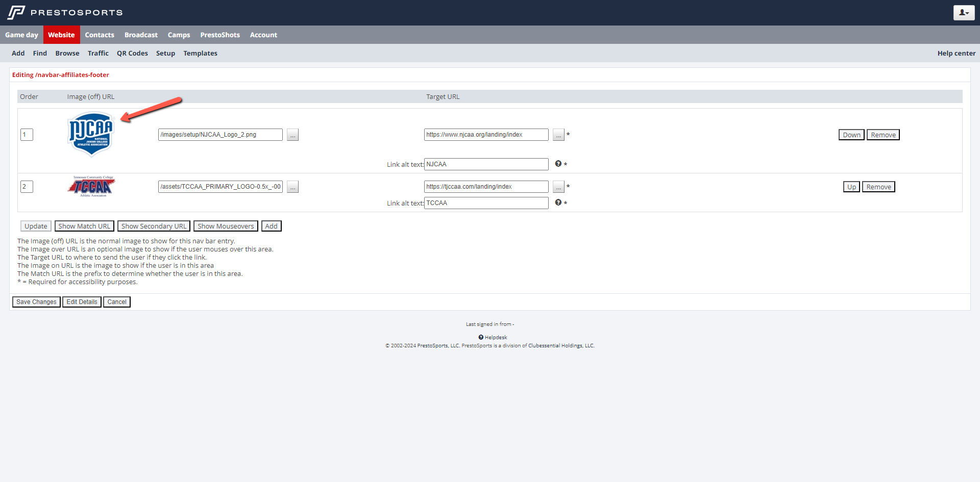Remove the NJCAA entry
Viewport: 980px width, 482px height.
click(883, 135)
